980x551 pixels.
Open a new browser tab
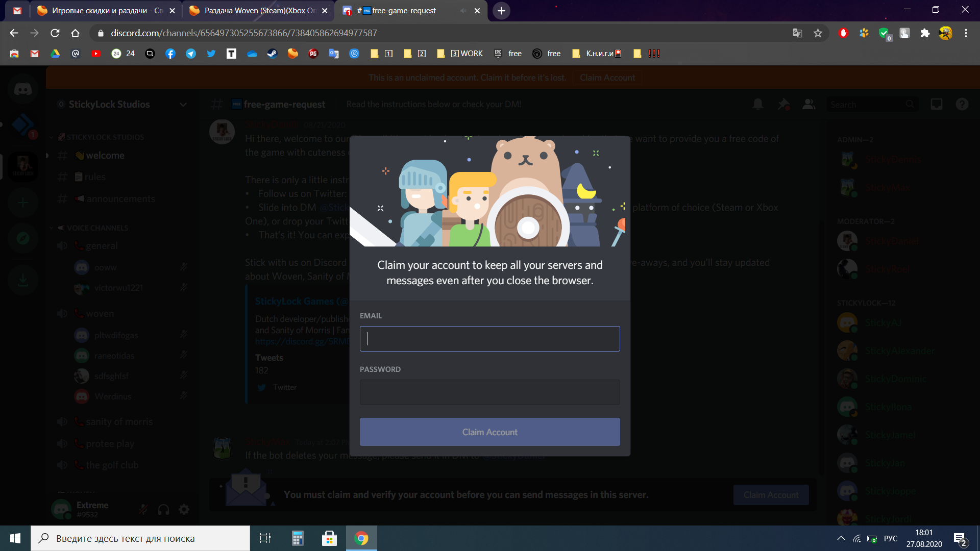(501, 11)
